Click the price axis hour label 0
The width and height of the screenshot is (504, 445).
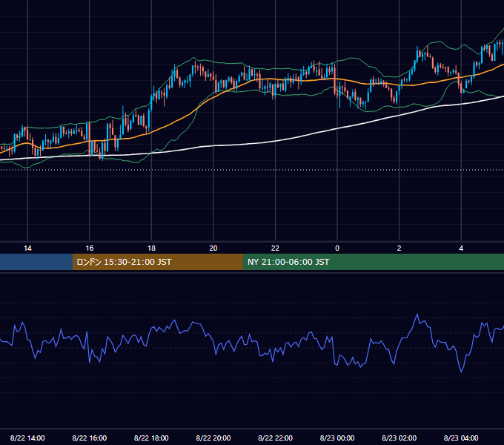click(x=337, y=248)
